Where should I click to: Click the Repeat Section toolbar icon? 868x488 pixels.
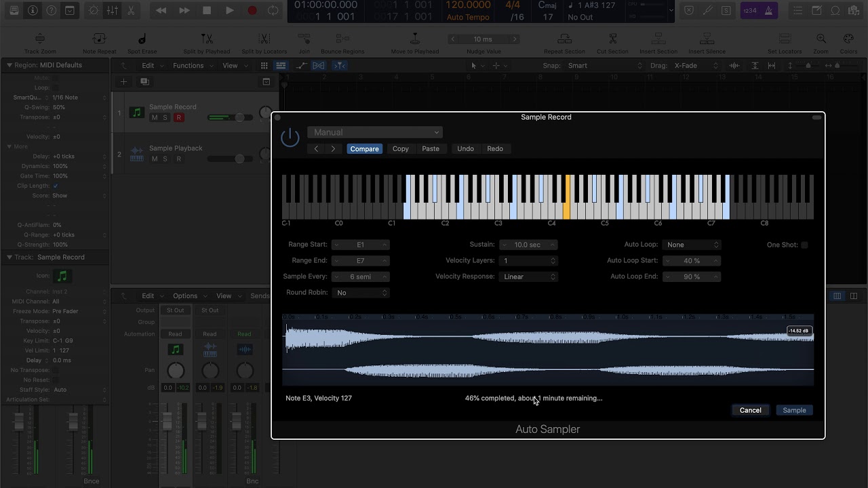[564, 39]
